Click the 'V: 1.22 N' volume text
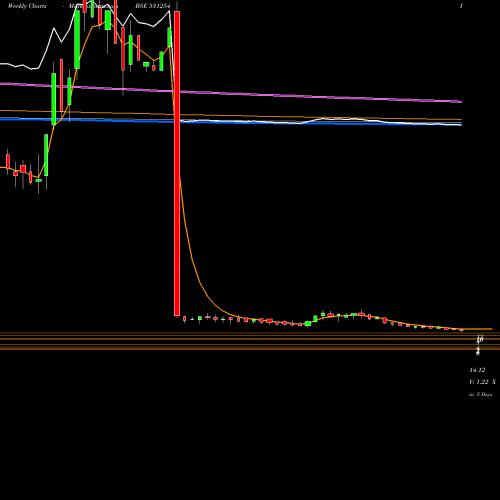The width and height of the screenshot is (500, 500). [x=482, y=382]
